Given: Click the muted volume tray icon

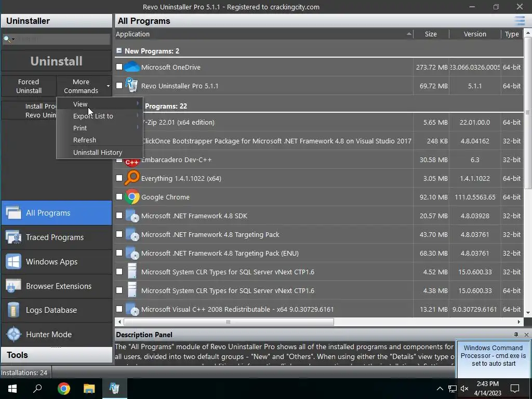Looking at the screenshot, I should [x=464, y=389].
